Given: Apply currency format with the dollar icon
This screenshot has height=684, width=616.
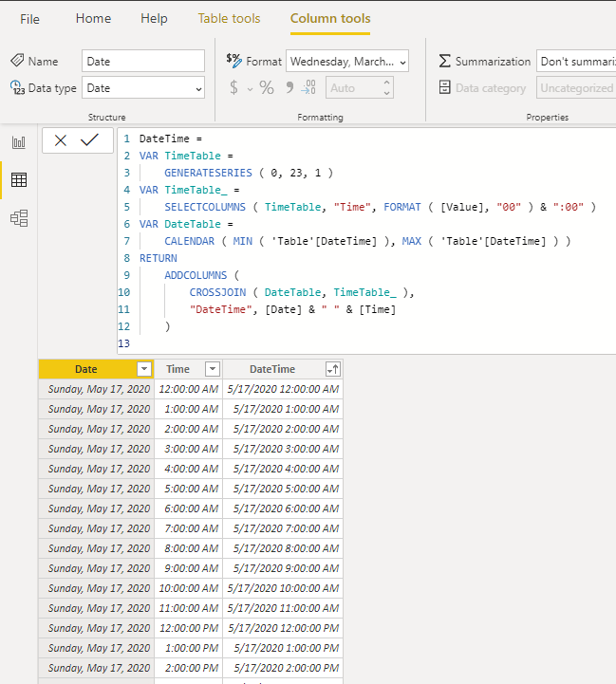Looking at the screenshot, I should pyautogui.click(x=234, y=87).
